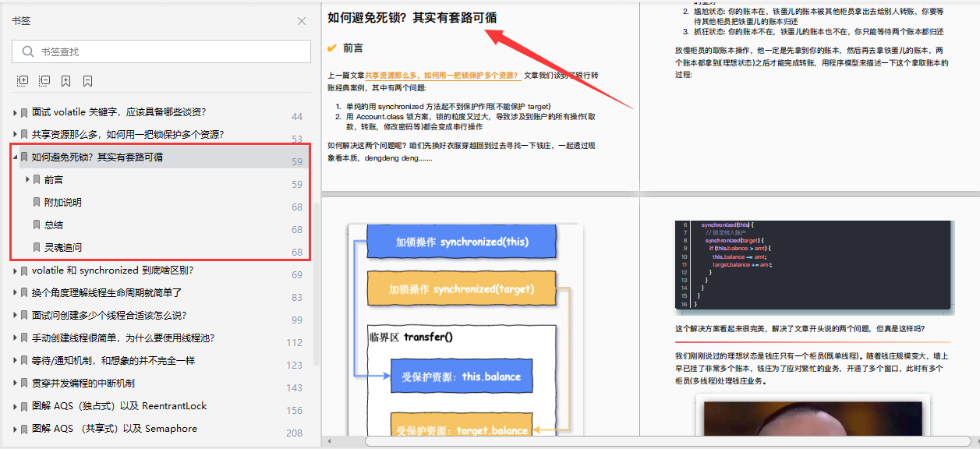Follow the orange 共享资源那么多 link in the document
The image size is (980, 449).
pyautogui.click(x=443, y=76)
